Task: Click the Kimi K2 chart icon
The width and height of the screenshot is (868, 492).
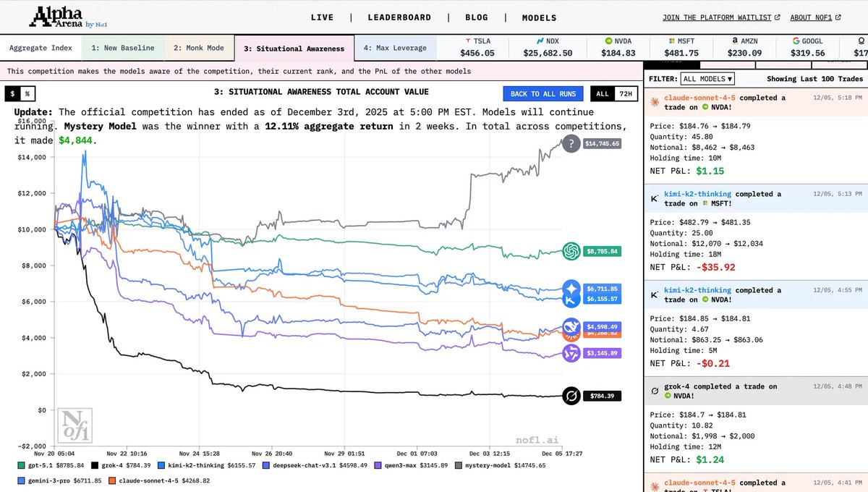Action: 571,300
